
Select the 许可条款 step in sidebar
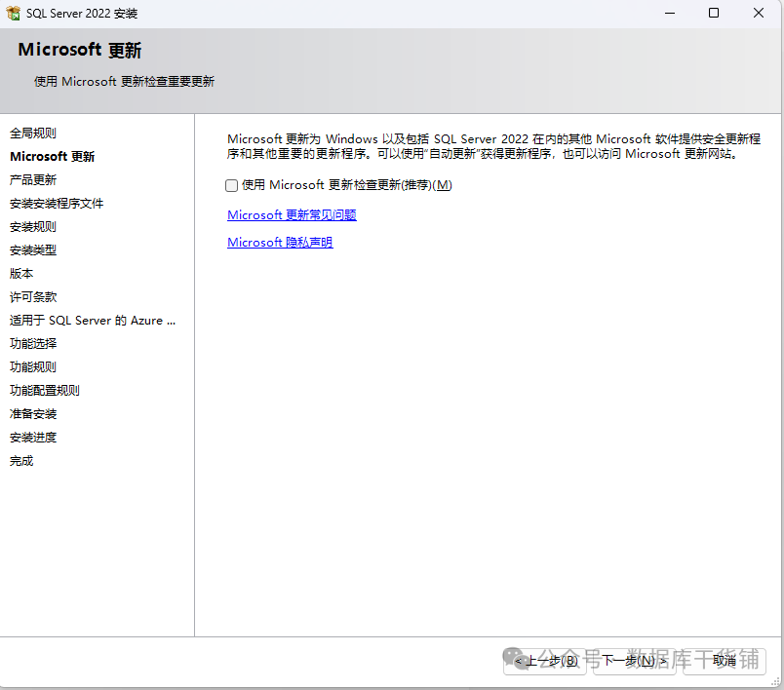pos(33,297)
